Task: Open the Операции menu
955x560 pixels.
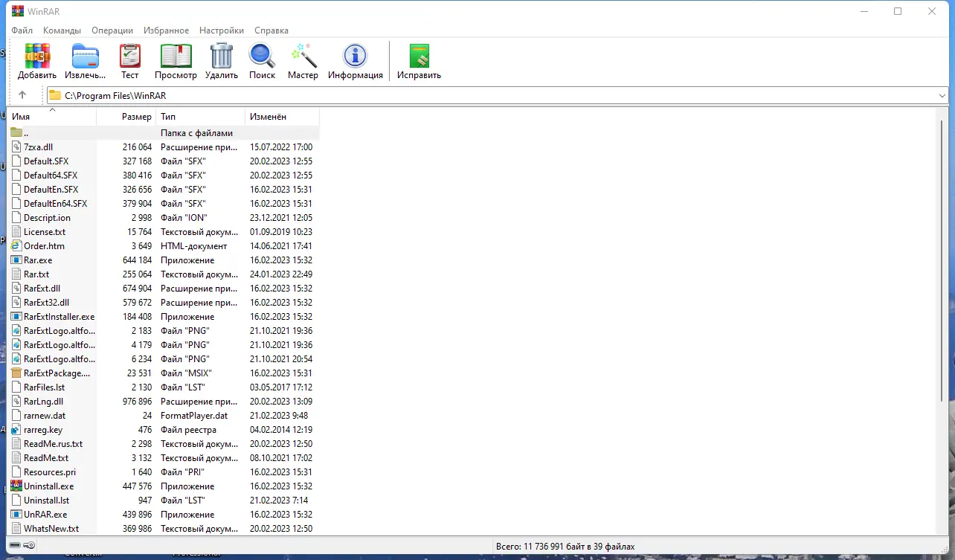Action: (x=112, y=30)
